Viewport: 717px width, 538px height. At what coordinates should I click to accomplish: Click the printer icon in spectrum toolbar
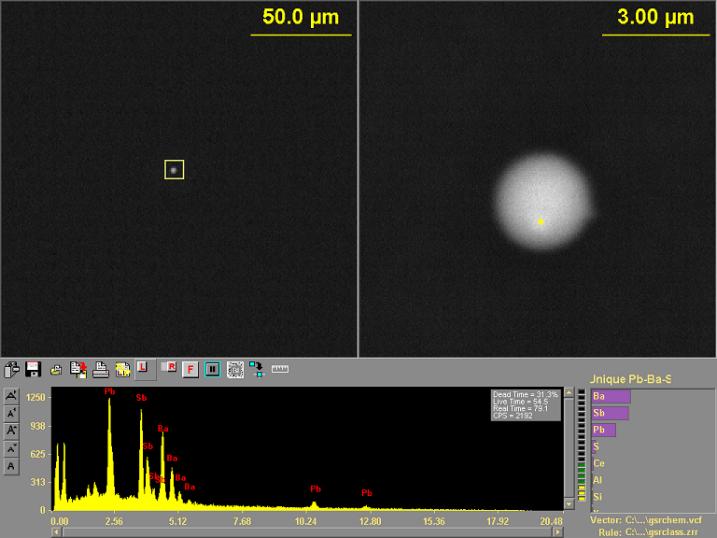pos(101,369)
